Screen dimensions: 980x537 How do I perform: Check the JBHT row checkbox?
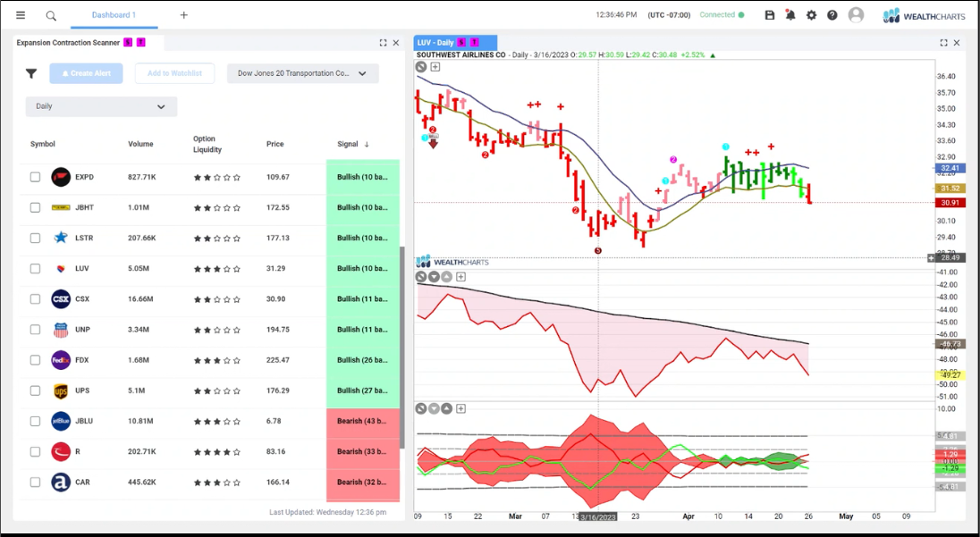[x=35, y=207]
